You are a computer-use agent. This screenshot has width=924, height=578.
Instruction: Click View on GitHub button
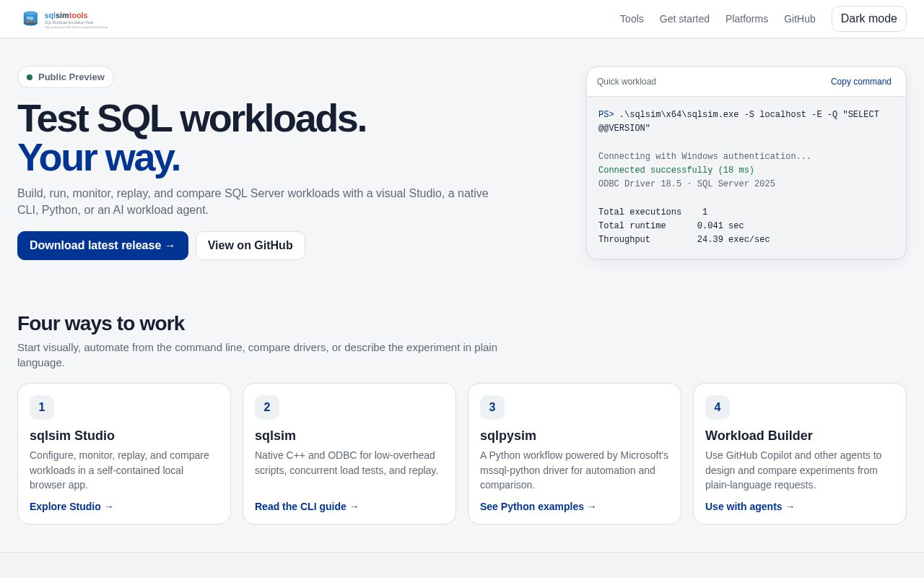(250, 246)
